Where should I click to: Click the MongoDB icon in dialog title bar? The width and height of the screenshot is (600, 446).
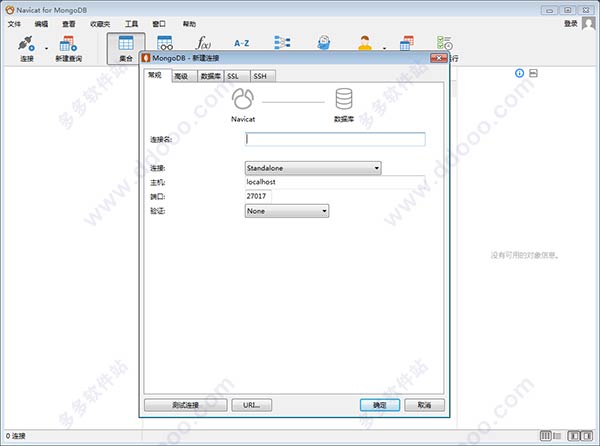point(145,58)
